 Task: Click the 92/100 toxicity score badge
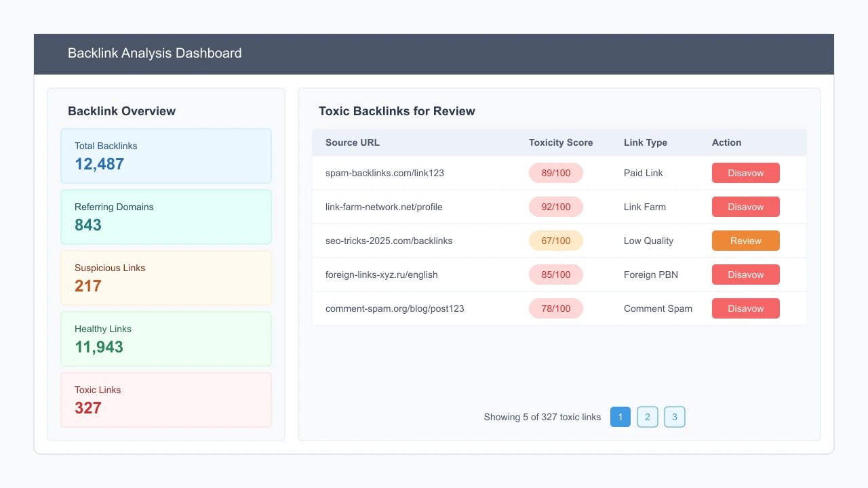coord(556,207)
